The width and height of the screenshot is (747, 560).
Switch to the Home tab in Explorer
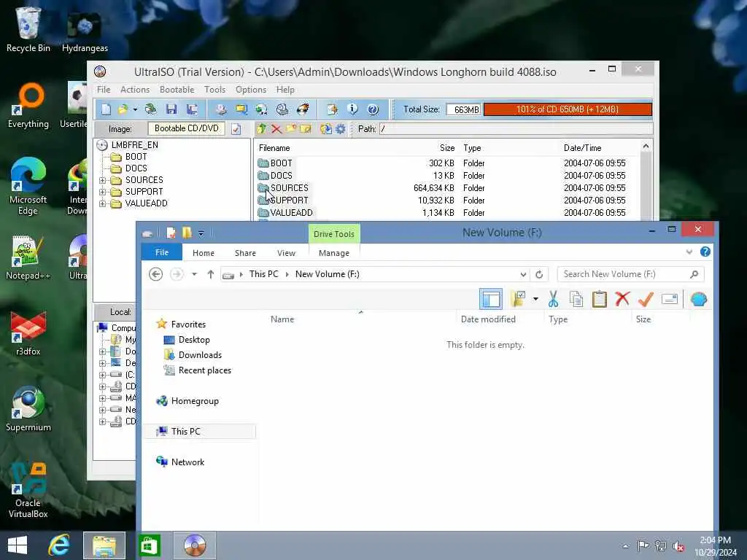click(x=204, y=253)
